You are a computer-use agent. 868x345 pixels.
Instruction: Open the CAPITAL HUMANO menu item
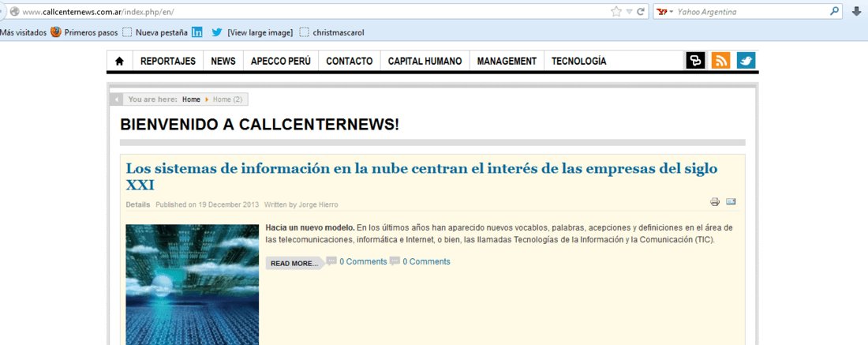point(425,62)
